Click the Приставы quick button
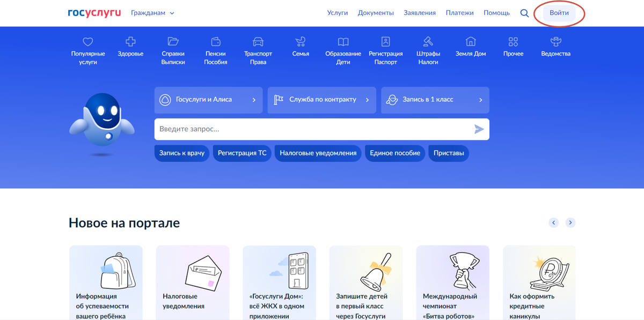Image resolution: width=644 pixels, height=320 pixels. (x=449, y=153)
